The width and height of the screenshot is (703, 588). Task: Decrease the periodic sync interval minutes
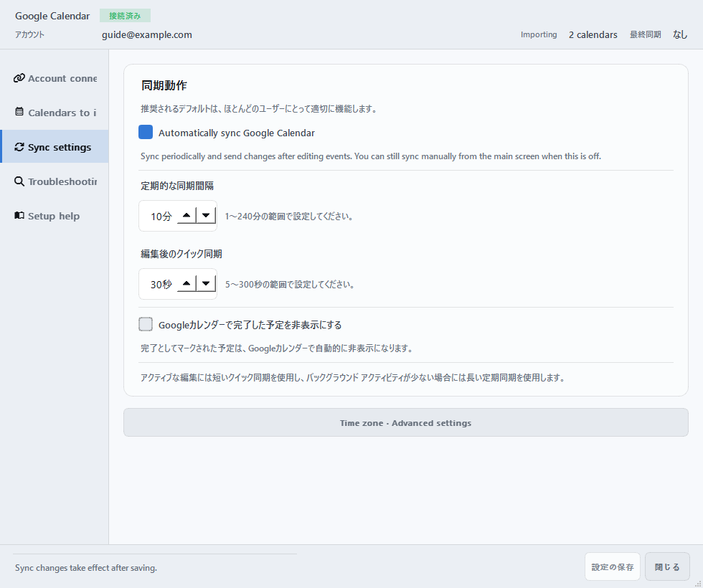point(207,216)
